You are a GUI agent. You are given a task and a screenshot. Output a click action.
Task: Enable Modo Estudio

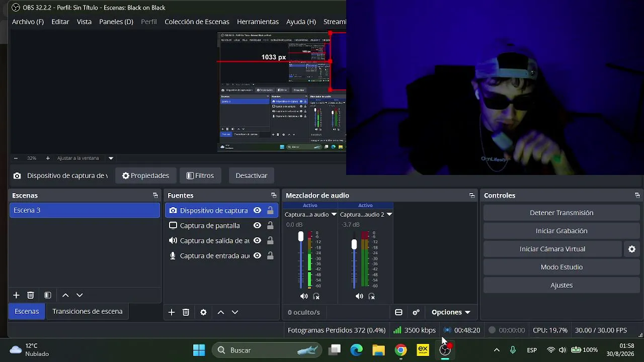(561, 267)
